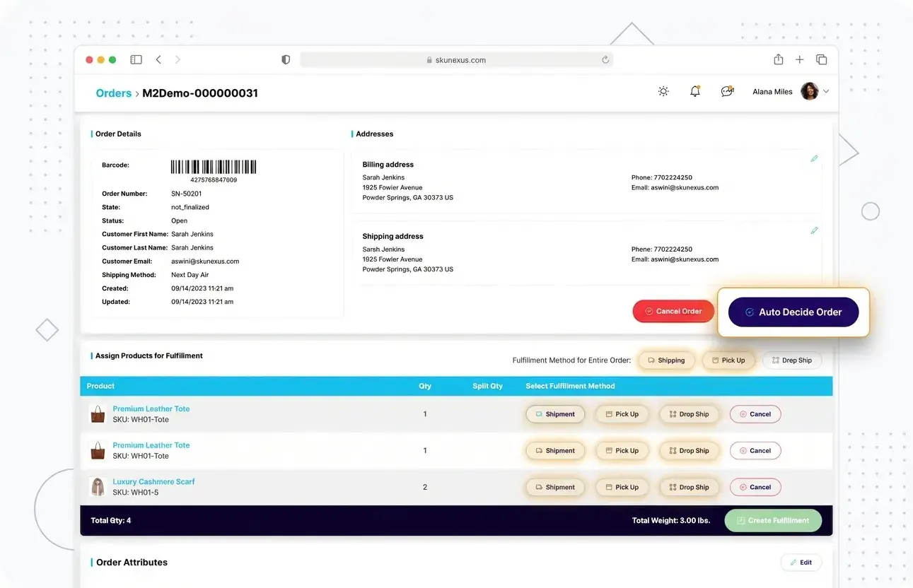Select Shipment for the first Premium Leather Tote
This screenshot has width=913, height=588.
point(555,413)
